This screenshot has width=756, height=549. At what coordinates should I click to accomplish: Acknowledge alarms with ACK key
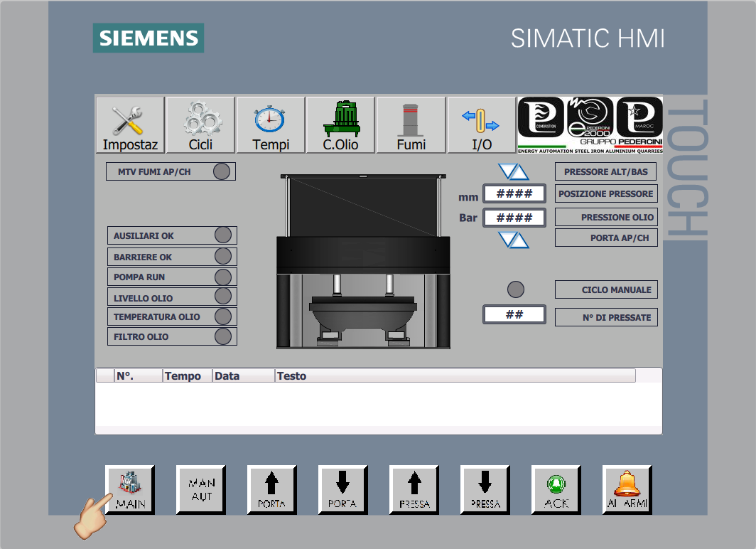pos(556,490)
